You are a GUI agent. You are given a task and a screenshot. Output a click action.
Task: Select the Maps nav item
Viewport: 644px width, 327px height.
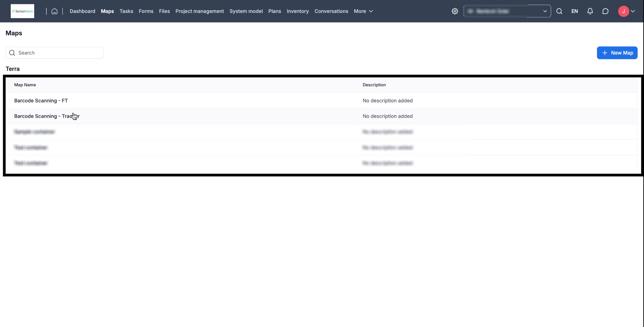pos(107,11)
